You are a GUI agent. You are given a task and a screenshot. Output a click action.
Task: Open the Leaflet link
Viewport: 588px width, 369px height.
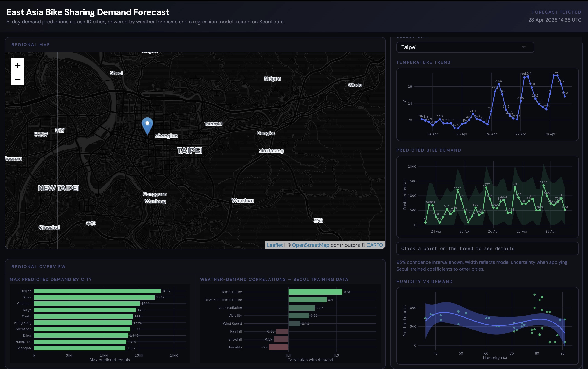coord(274,245)
